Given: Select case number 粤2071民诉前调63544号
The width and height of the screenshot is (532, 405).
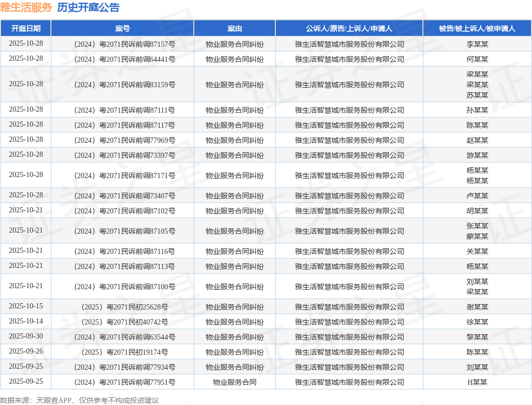Looking at the screenshot, I should coord(125,337).
